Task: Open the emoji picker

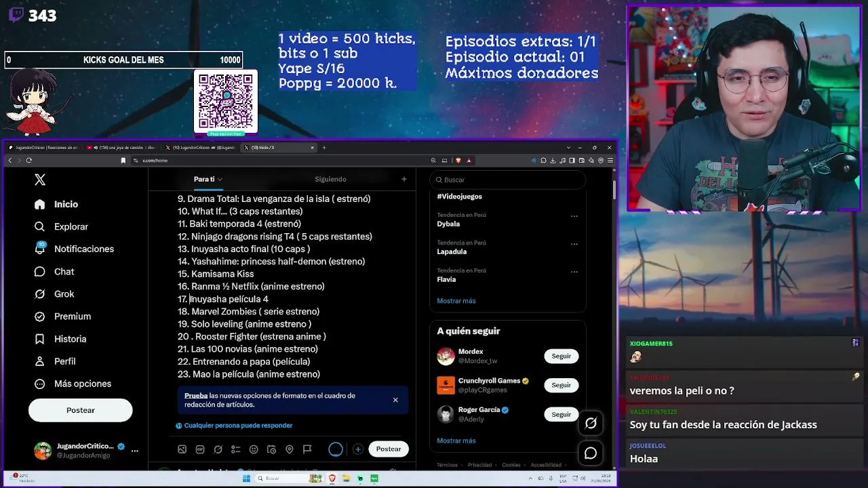Action: point(254,449)
